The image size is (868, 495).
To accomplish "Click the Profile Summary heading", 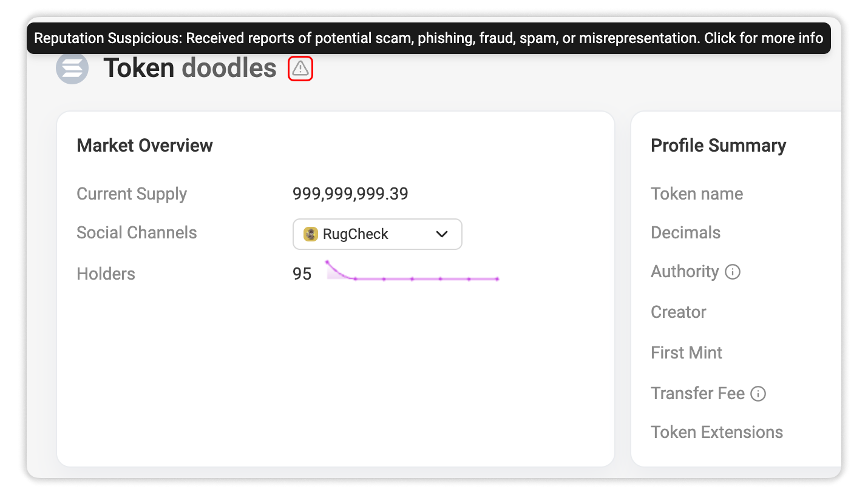I will [718, 146].
